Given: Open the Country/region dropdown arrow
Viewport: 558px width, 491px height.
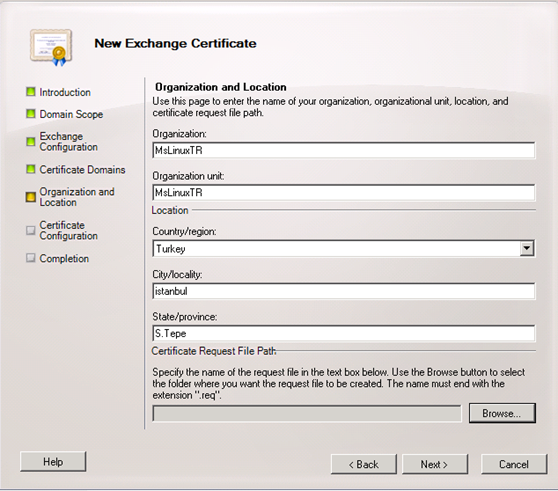Looking at the screenshot, I should [527, 248].
